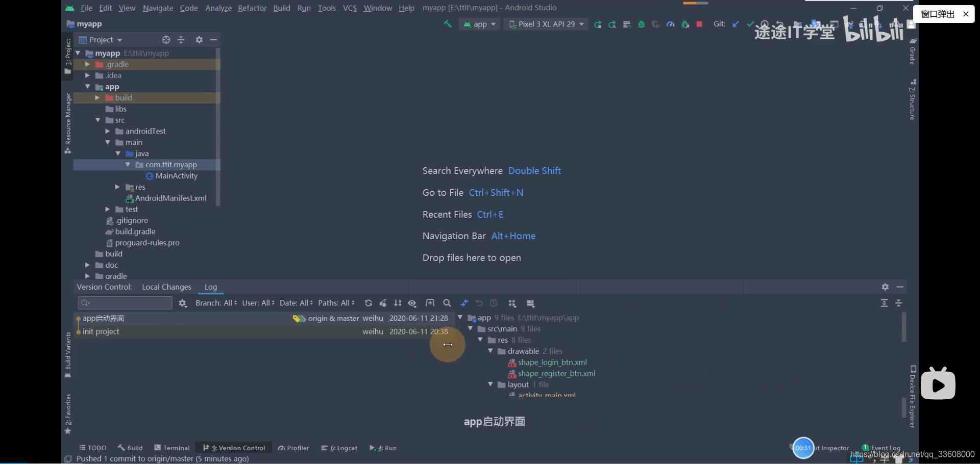Toggle the Gradle tool window
Viewport: 980px width, 464px height.
[913, 51]
